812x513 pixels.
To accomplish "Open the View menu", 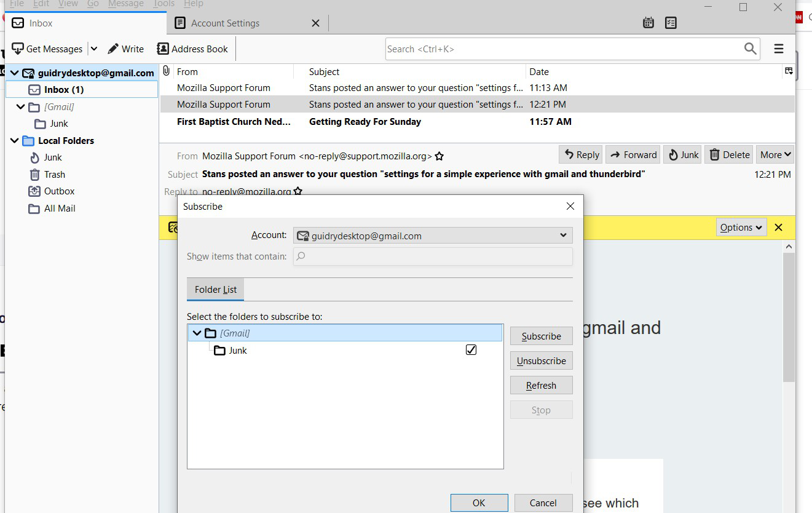I will click(x=68, y=4).
